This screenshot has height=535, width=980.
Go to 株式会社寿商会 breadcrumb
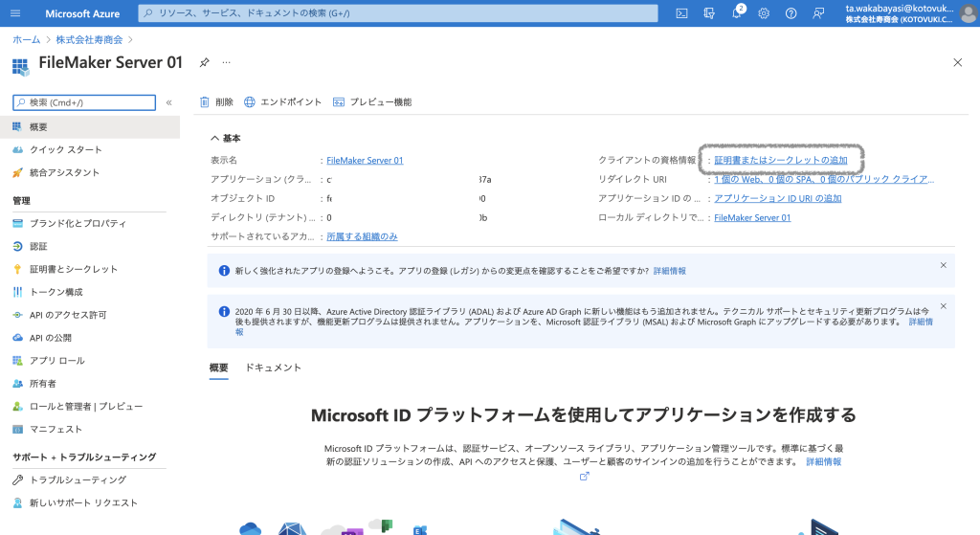tap(89, 39)
